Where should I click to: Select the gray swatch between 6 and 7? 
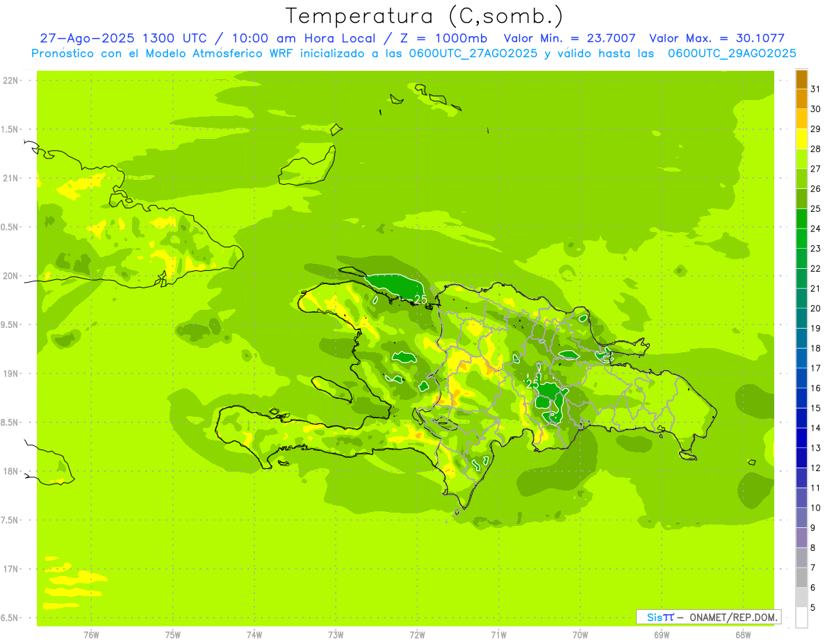click(x=801, y=577)
